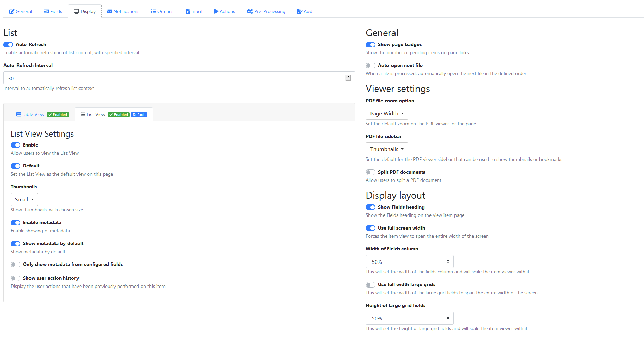Expand the PDF file sidebar Thumbnails dropdown

pos(387,149)
